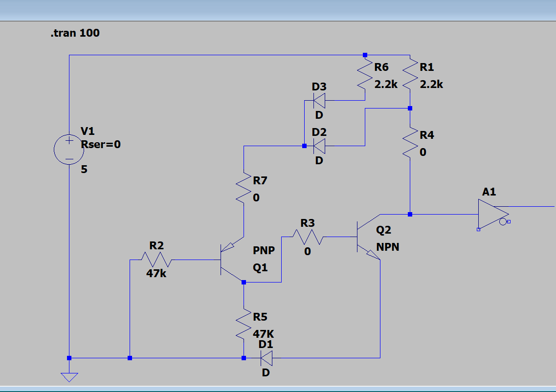
Task: Click the D3 name label
Action: (319, 87)
